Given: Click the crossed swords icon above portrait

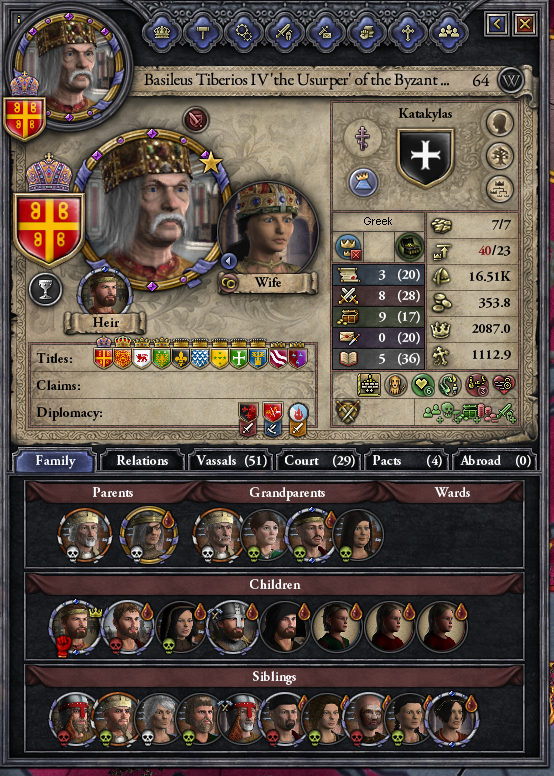Looking at the screenshot, I should [x=196, y=119].
